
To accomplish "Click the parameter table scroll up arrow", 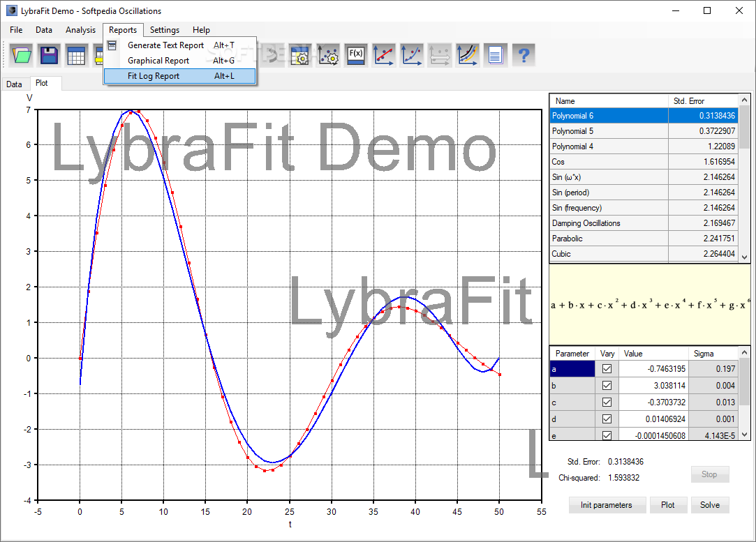I will coord(744,353).
